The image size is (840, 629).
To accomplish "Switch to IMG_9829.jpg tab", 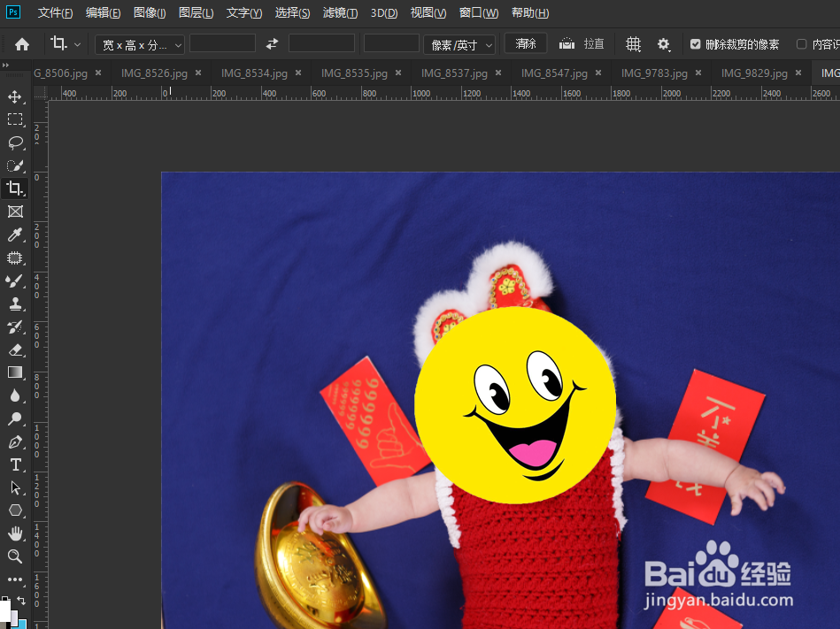I will coord(754,73).
